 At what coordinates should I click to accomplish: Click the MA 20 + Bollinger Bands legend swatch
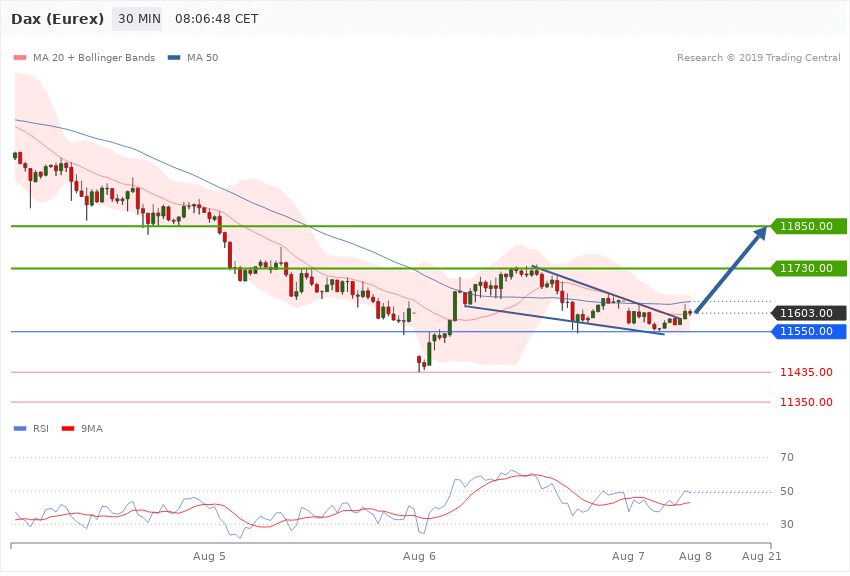click(x=20, y=57)
